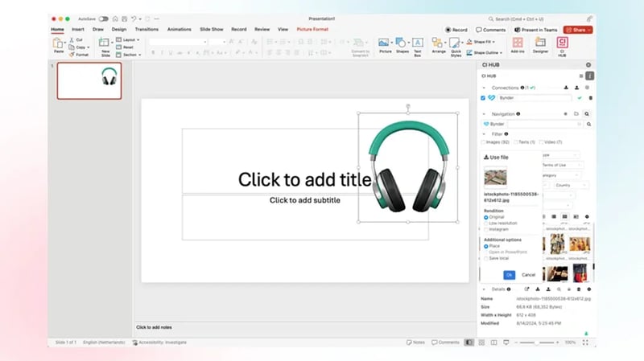Viewport: 644px width, 361px height.
Task: Click the Share button
Action: tap(578, 30)
